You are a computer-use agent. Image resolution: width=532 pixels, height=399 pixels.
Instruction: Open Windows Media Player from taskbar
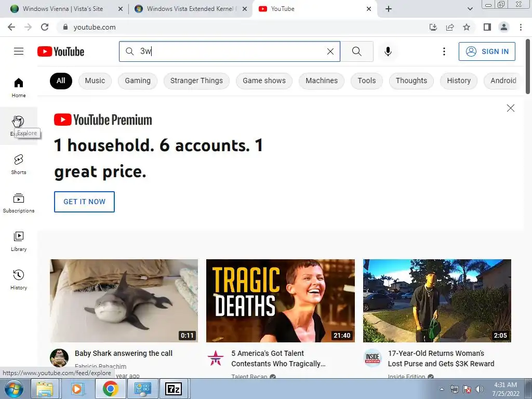pyautogui.click(x=77, y=389)
